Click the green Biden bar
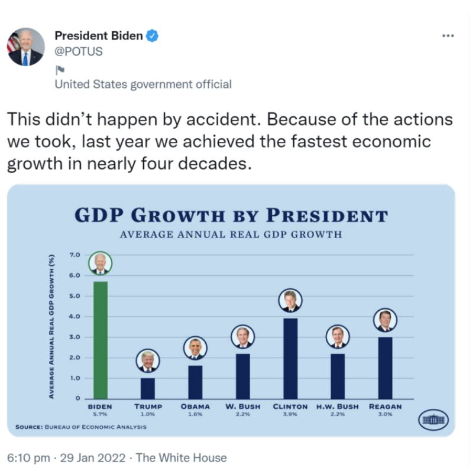This screenshot has width=476, height=468. (x=101, y=340)
